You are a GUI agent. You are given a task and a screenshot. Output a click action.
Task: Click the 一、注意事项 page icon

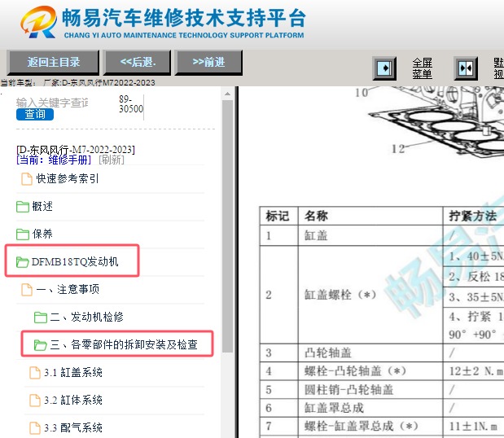tap(27, 290)
